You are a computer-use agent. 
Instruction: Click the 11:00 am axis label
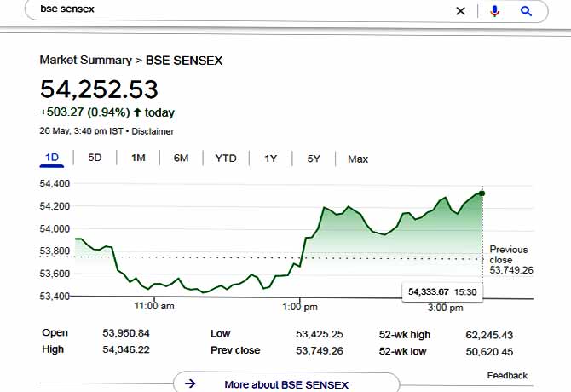click(154, 306)
